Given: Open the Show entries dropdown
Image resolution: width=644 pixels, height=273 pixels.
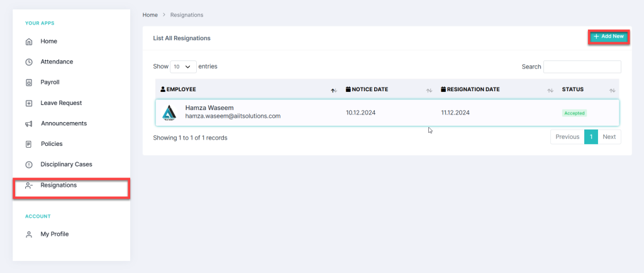Looking at the screenshot, I should point(183,67).
